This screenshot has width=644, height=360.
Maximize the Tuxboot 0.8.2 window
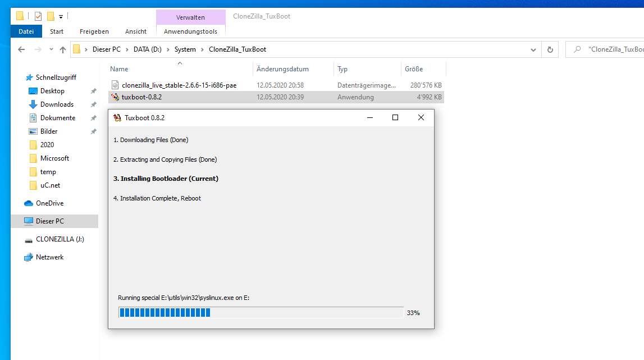click(395, 117)
